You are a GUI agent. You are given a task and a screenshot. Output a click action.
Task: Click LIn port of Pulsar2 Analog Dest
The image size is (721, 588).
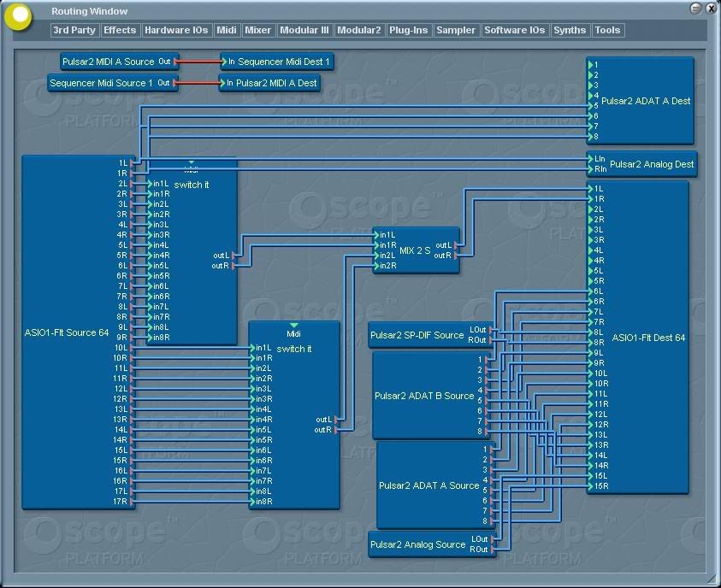tap(590, 159)
